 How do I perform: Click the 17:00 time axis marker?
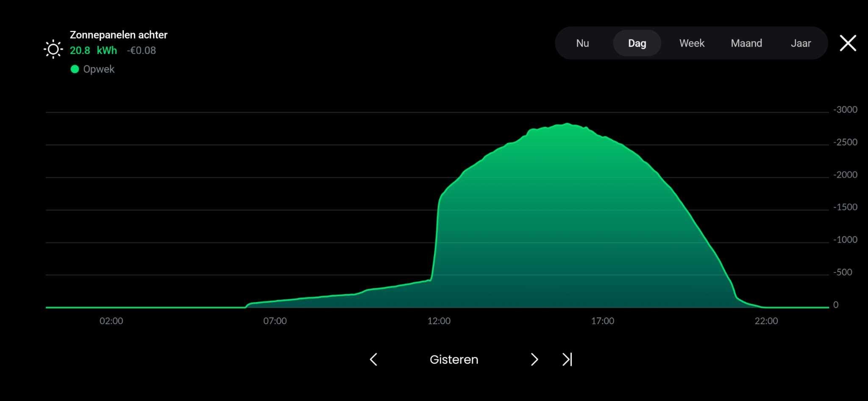pyautogui.click(x=602, y=321)
